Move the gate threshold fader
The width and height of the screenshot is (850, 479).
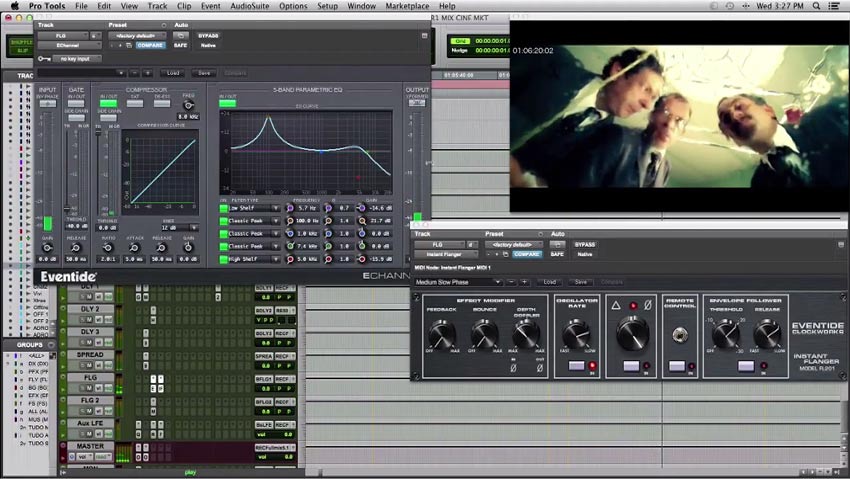[x=67, y=209]
